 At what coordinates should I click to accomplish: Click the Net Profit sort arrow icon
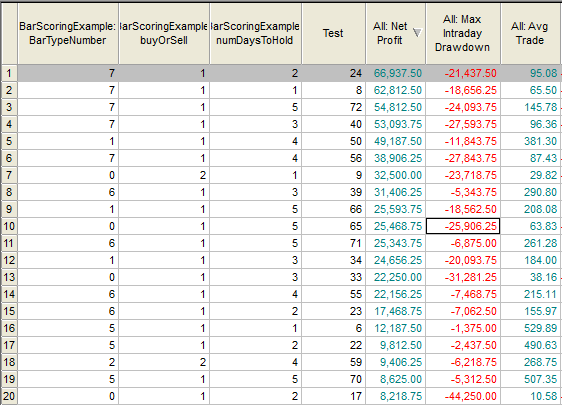click(x=417, y=33)
